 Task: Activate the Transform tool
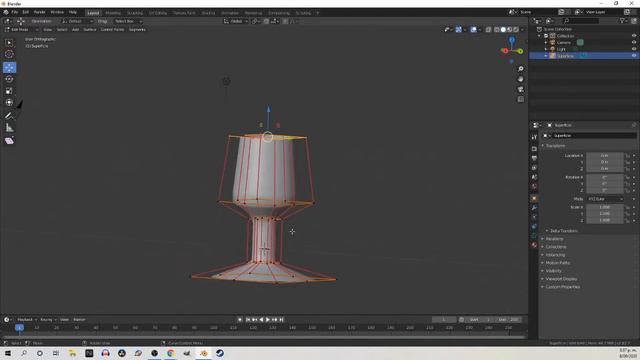[9, 102]
